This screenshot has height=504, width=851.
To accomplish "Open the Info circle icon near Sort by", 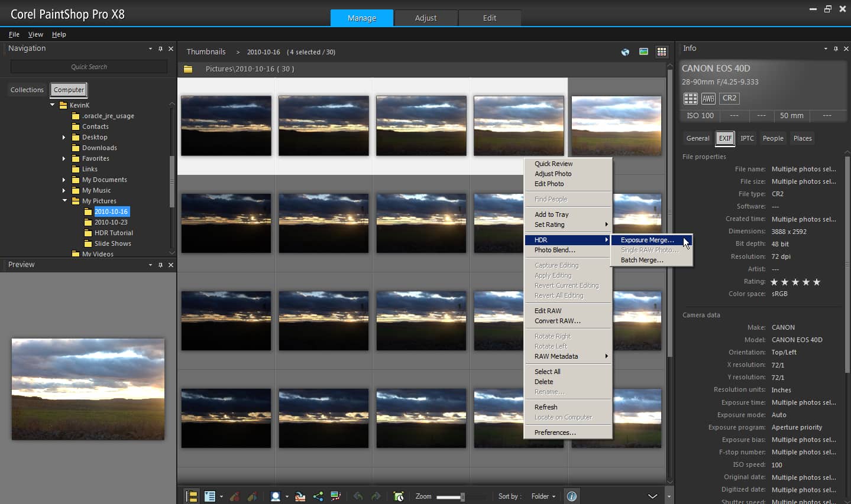I will tap(571, 496).
